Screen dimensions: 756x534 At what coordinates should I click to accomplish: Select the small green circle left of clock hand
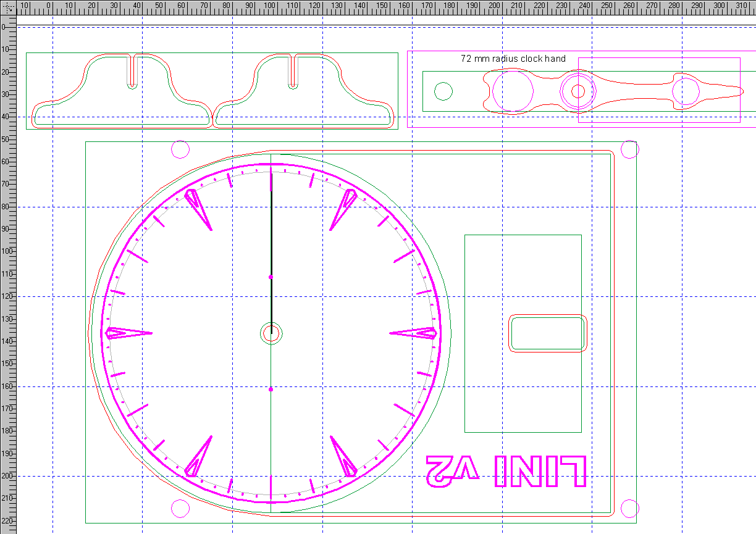coord(443,91)
